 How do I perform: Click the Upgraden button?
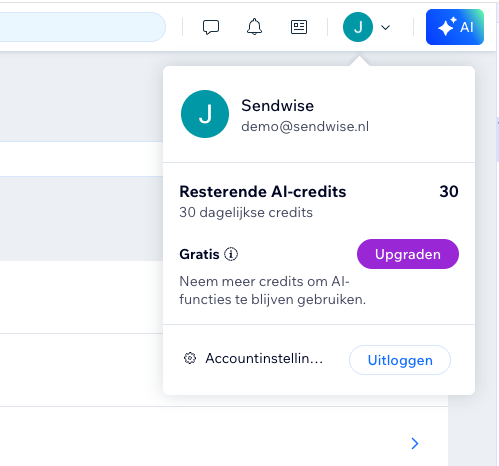pyautogui.click(x=408, y=254)
